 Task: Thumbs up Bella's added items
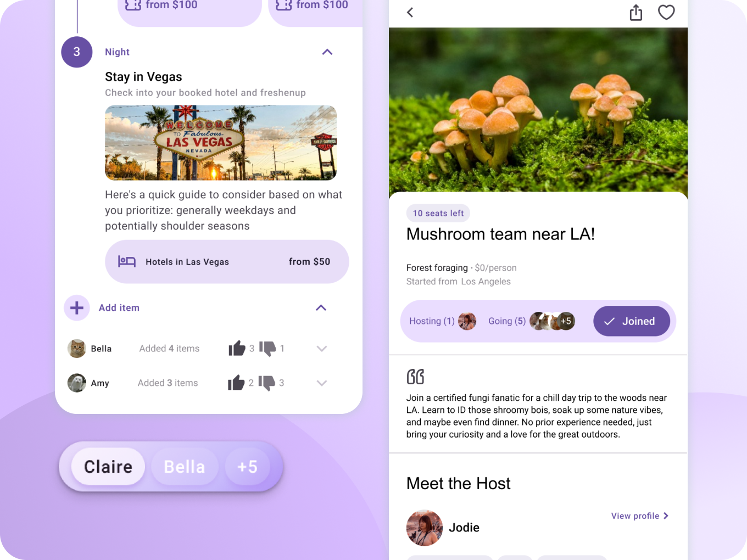[237, 348]
